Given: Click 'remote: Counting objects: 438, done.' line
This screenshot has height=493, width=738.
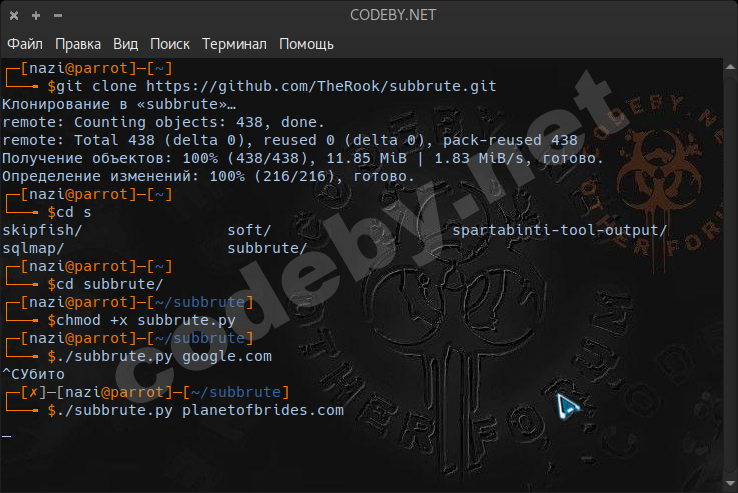Looking at the screenshot, I should [x=163, y=122].
